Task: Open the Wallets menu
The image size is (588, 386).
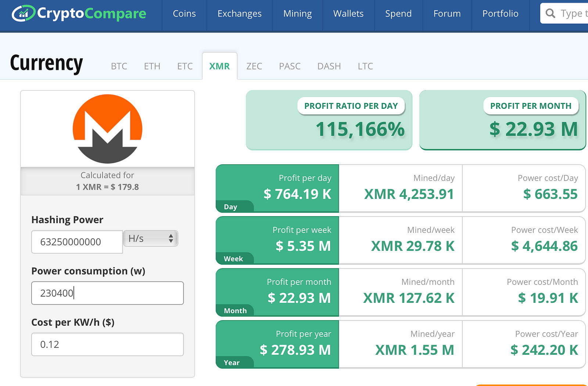Action: point(348,14)
